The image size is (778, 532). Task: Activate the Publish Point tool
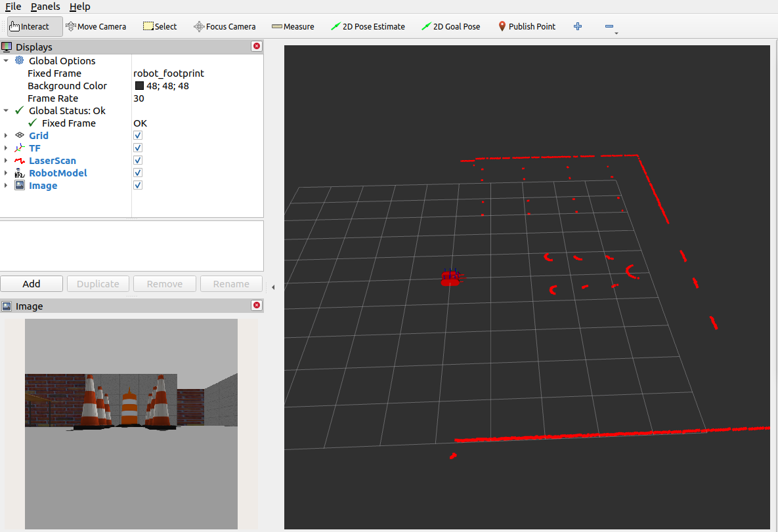pyautogui.click(x=527, y=26)
